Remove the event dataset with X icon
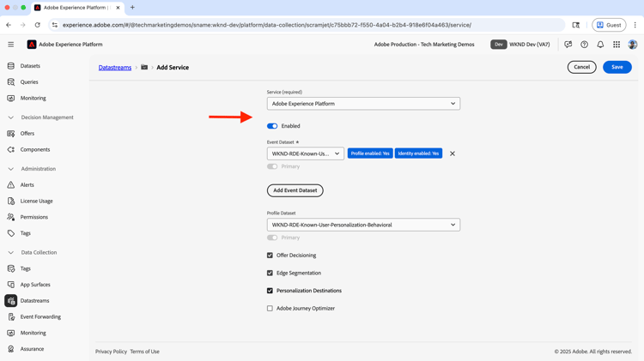This screenshot has height=361, width=644. [453, 153]
